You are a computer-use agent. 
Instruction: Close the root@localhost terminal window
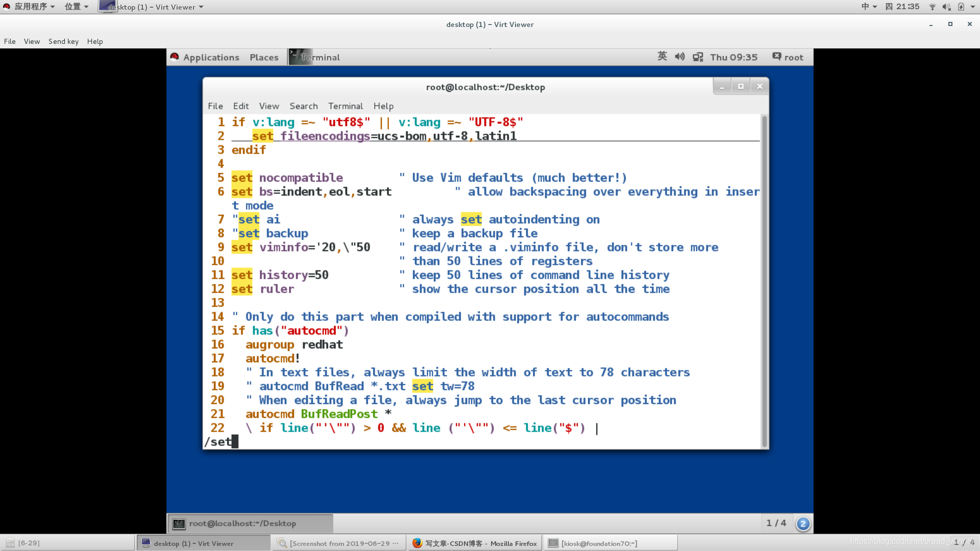(759, 87)
